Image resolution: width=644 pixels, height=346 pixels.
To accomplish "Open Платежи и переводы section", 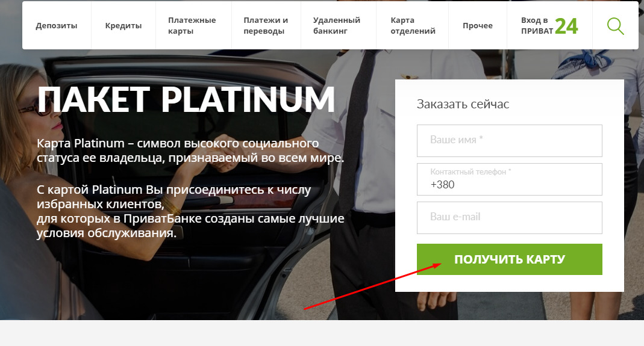I will [266, 25].
